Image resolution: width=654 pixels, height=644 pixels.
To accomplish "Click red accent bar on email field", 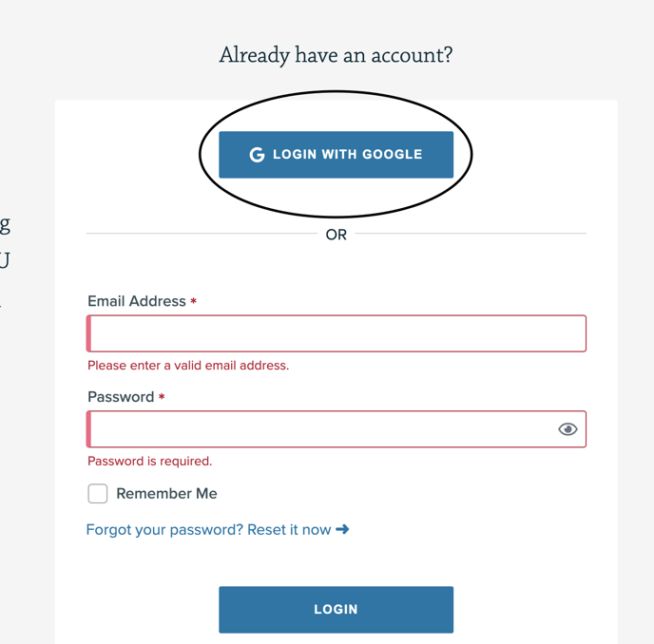I will pyautogui.click(x=88, y=333).
